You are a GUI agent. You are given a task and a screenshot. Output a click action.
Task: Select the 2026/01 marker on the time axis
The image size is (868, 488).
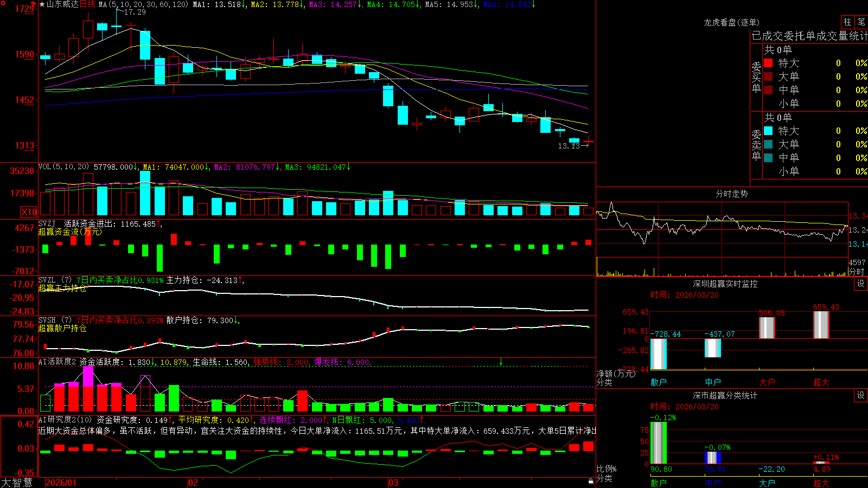[x=61, y=483]
